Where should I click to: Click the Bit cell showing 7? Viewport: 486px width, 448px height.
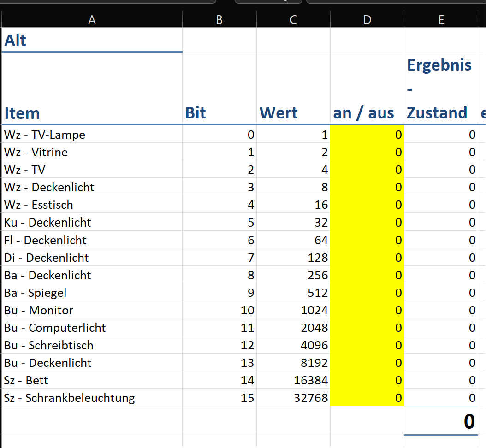coord(219,258)
